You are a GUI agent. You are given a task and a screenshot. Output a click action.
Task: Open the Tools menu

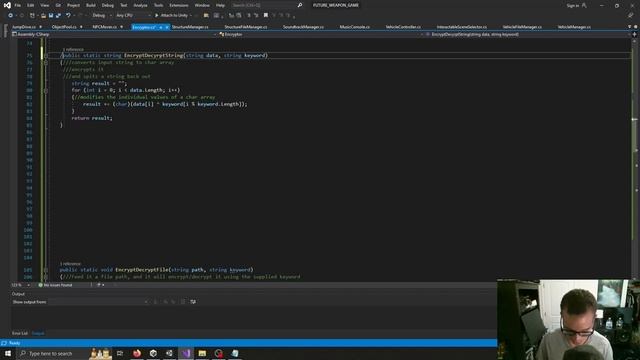tap(158, 5)
